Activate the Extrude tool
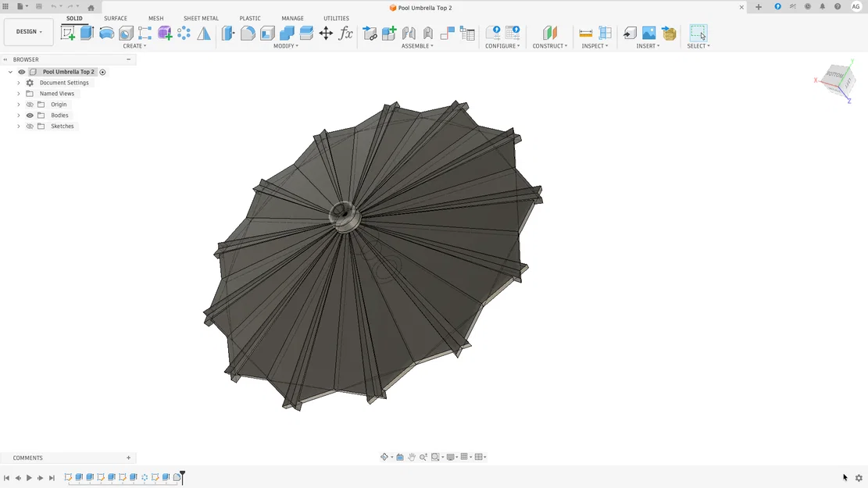 pos(87,33)
